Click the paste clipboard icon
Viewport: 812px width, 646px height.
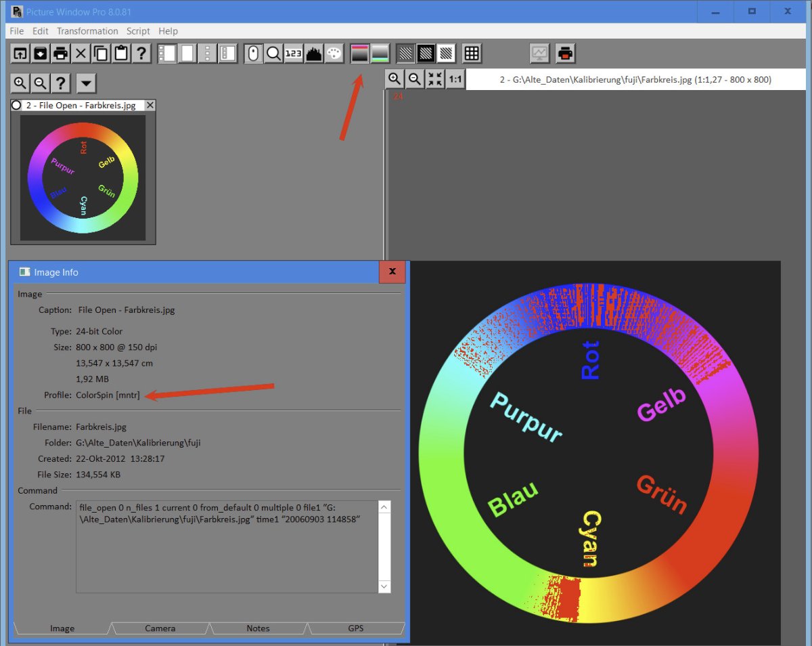[121, 53]
